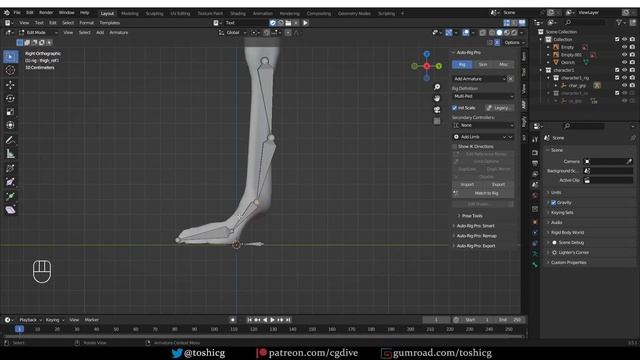Switch perspective/orthographic grid icon

pos(437,121)
